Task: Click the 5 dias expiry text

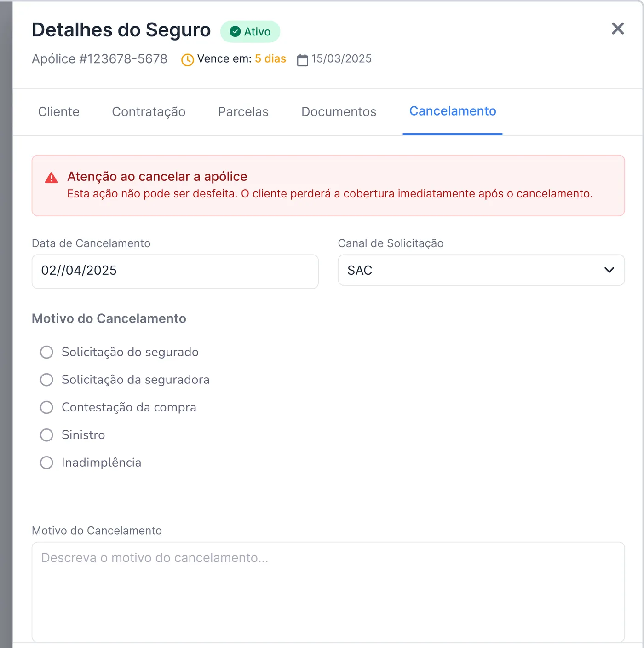Action: (x=270, y=59)
